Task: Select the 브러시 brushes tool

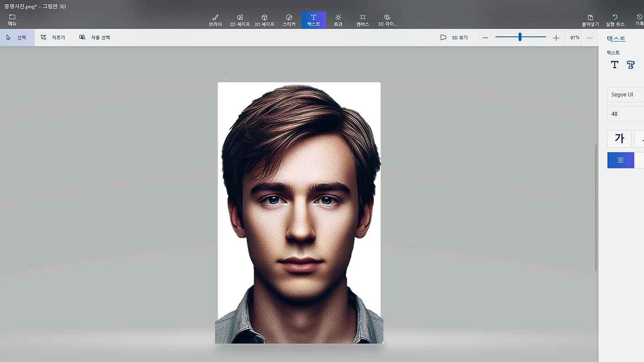Action: (x=215, y=20)
